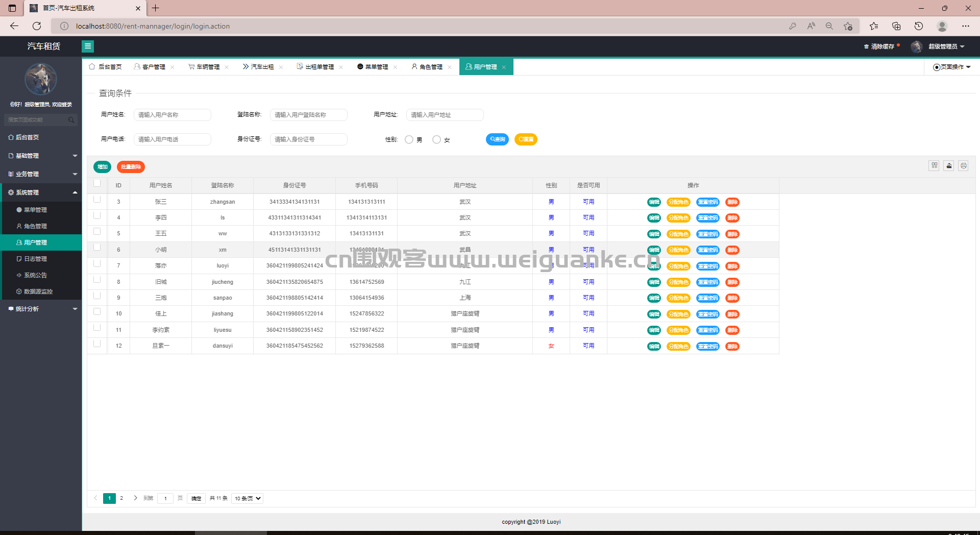The height and width of the screenshot is (535, 980).
Task: Select the 男 gender radio button
Action: [409, 139]
